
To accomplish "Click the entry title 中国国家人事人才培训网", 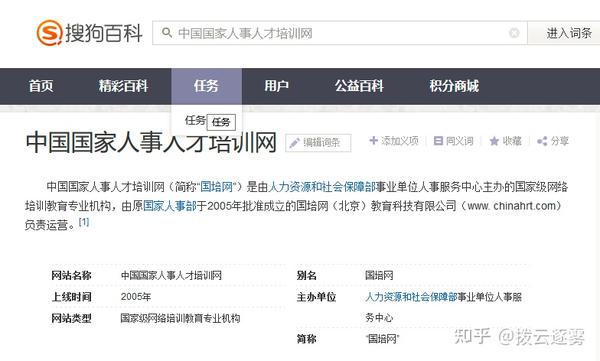I will pyautogui.click(x=151, y=142).
